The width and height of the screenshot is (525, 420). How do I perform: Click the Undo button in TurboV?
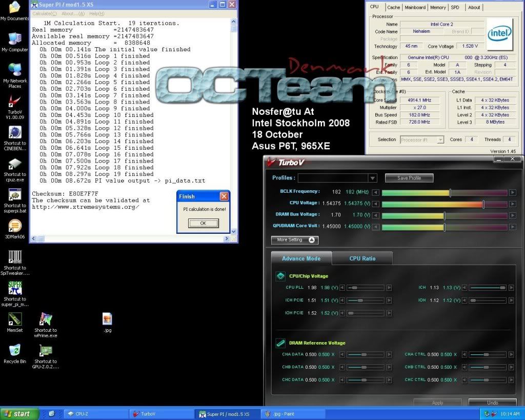pos(492,403)
